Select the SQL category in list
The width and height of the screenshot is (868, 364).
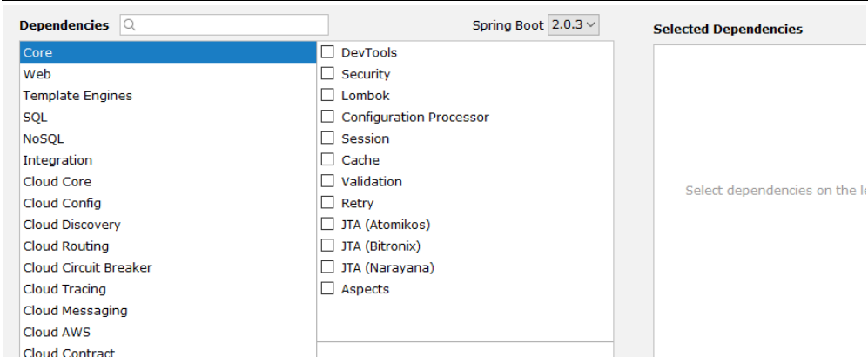168,117
